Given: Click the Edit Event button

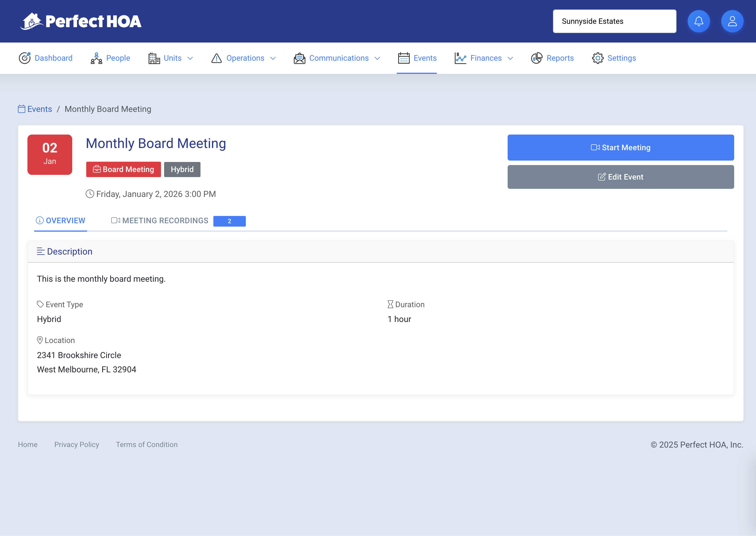Looking at the screenshot, I should coord(620,177).
